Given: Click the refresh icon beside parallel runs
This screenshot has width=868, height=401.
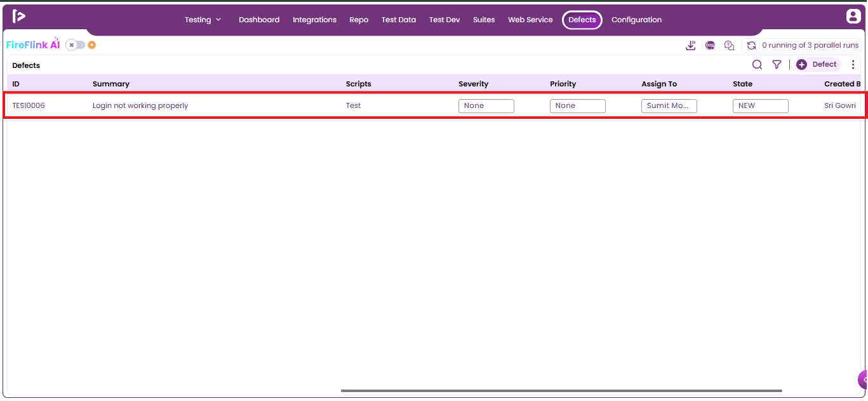Looking at the screenshot, I should 751,45.
